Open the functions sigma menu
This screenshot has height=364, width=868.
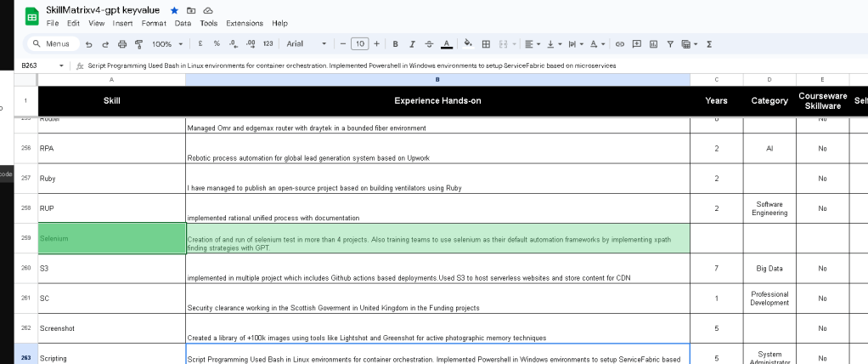pyautogui.click(x=709, y=43)
